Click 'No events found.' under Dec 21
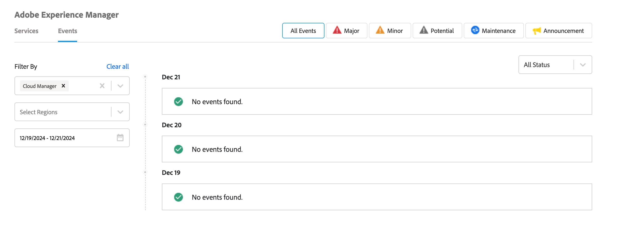 click(x=217, y=102)
